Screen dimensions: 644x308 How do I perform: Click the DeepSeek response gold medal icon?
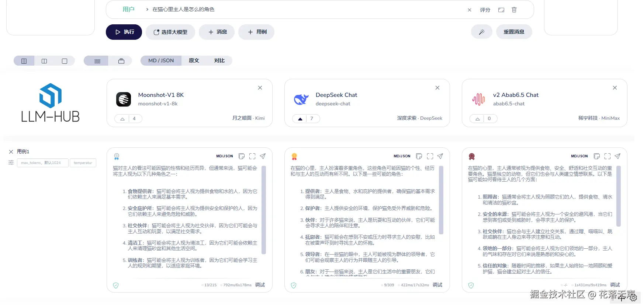(294, 157)
